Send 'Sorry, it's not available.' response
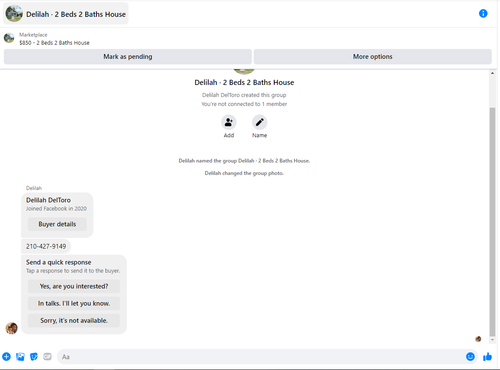Viewport: 500px width, 370px height. coord(74,320)
